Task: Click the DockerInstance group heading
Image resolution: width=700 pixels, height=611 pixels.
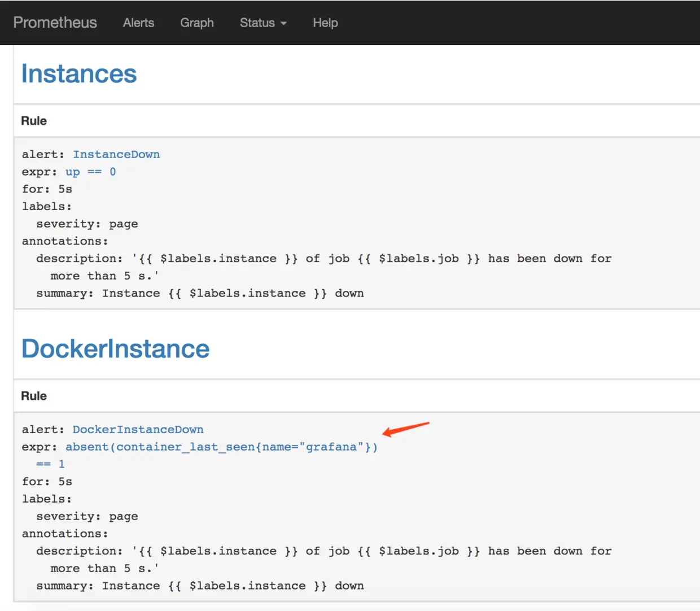Action: pos(116,348)
